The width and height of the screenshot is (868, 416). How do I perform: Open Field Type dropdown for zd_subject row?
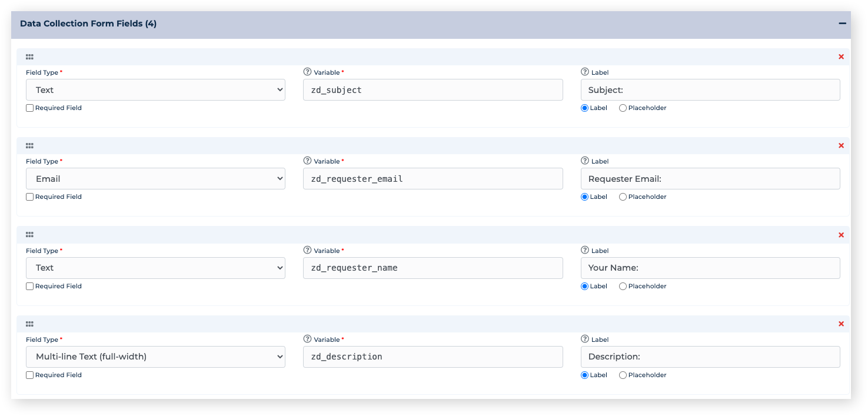tap(155, 90)
